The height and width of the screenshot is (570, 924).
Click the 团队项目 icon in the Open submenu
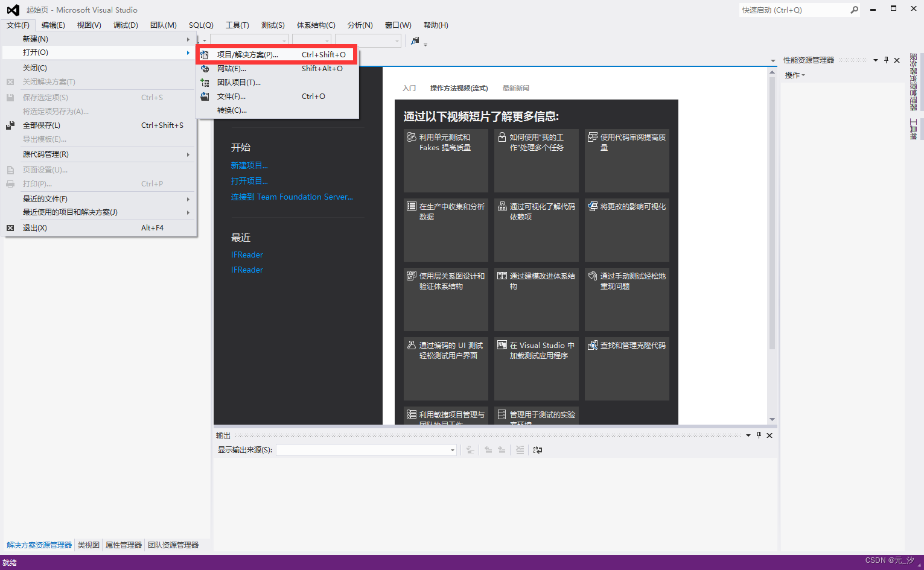(x=204, y=82)
